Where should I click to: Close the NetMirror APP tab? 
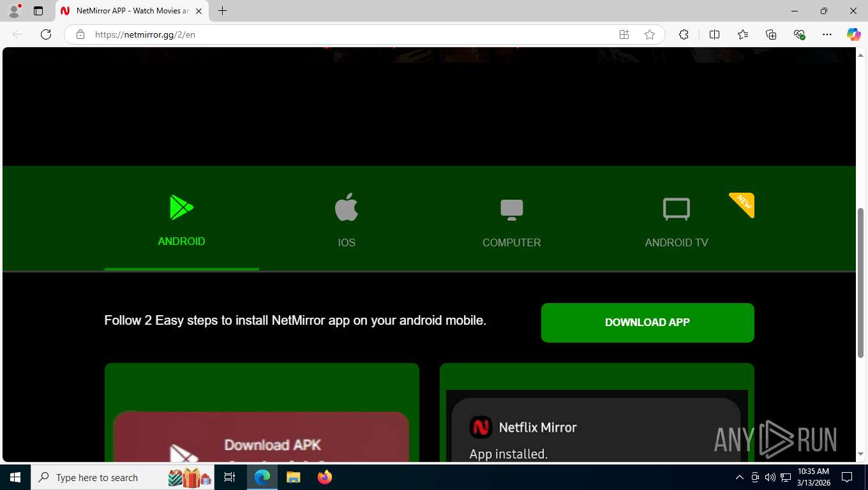tap(199, 11)
